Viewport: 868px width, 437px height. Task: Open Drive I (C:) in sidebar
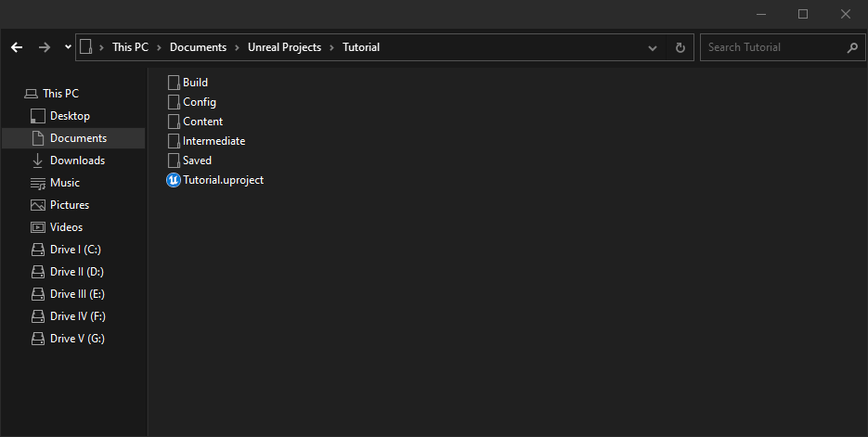(76, 250)
